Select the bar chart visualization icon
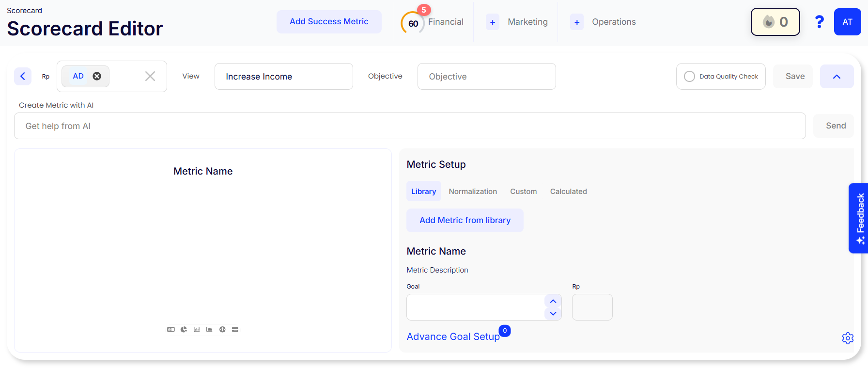 (197, 330)
